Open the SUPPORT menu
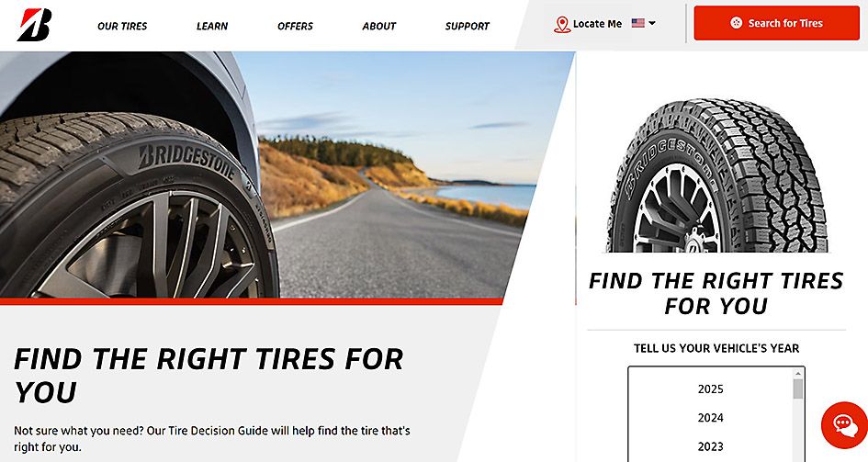 468,26
